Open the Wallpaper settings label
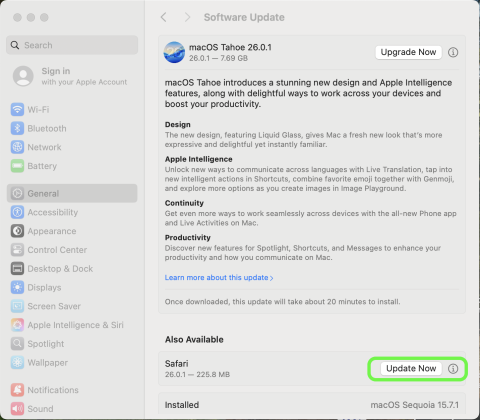 [x=47, y=362]
